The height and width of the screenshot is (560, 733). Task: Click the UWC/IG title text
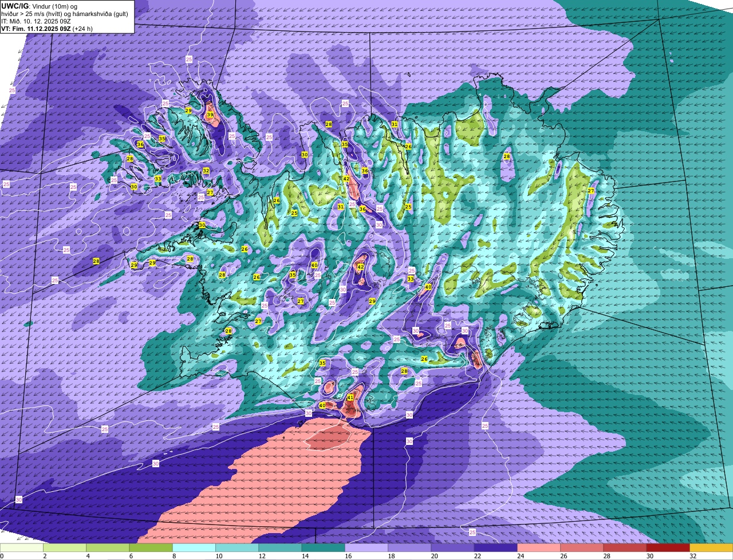15,6
